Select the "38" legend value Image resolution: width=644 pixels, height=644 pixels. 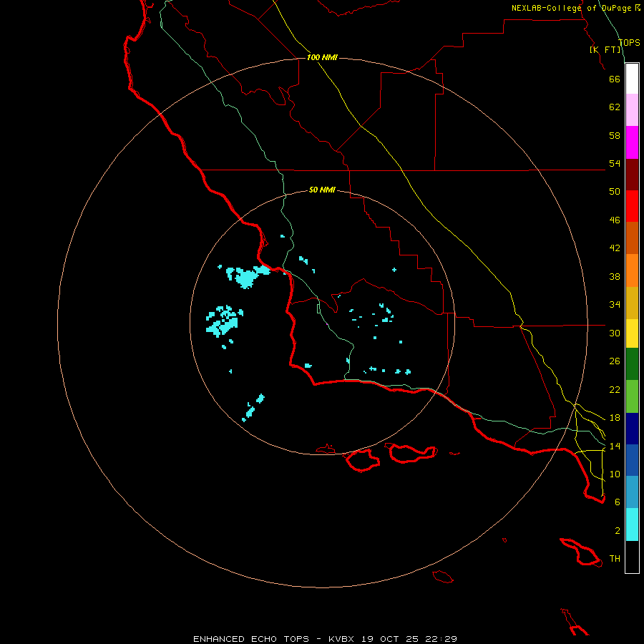tap(615, 277)
